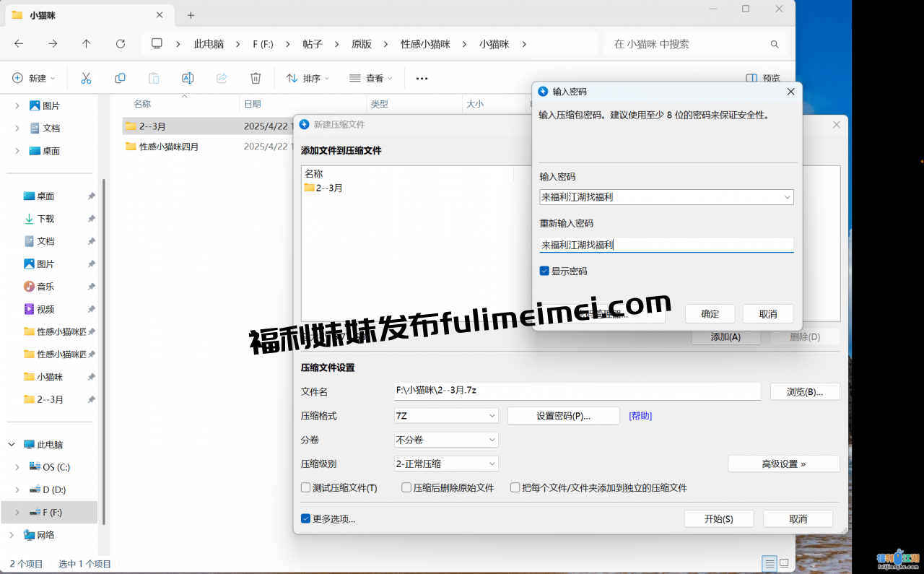Expand OS (C:) drive node

click(x=17, y=467)
